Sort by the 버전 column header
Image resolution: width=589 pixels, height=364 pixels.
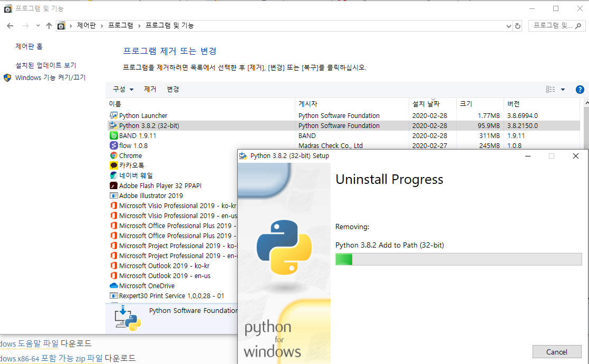542,104
